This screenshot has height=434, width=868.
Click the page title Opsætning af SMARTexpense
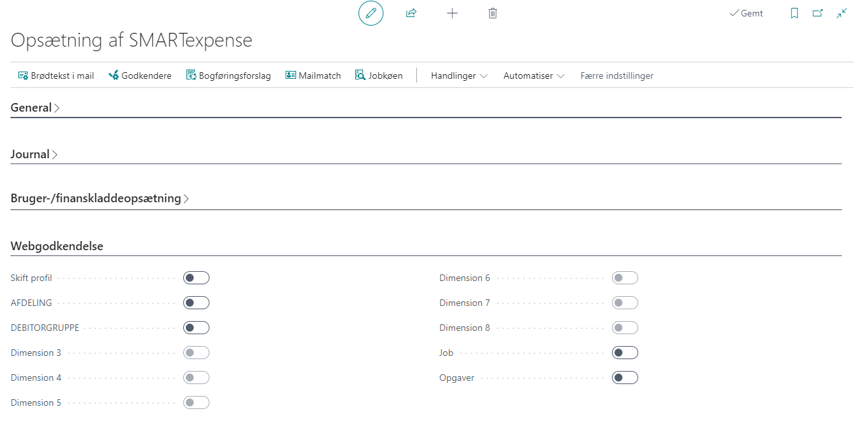coord(131,40)
